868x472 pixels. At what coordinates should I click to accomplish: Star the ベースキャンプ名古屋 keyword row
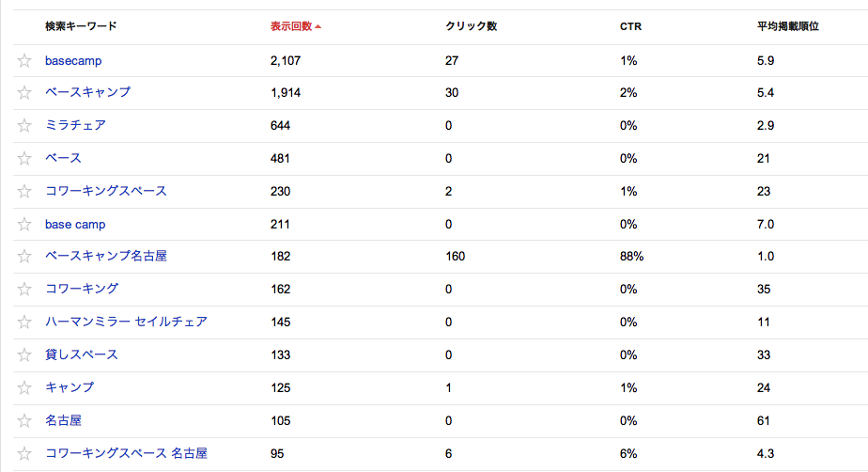[24, 257]
